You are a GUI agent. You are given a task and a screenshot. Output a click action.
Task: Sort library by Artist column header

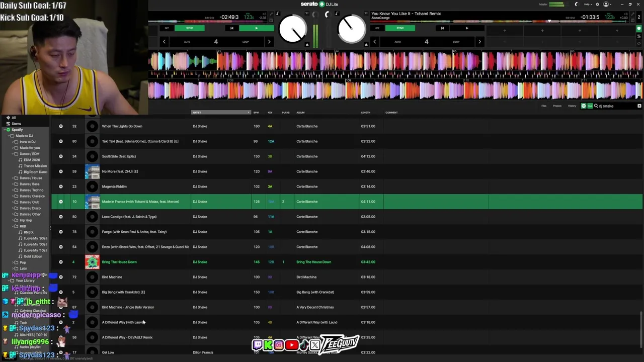220,113
